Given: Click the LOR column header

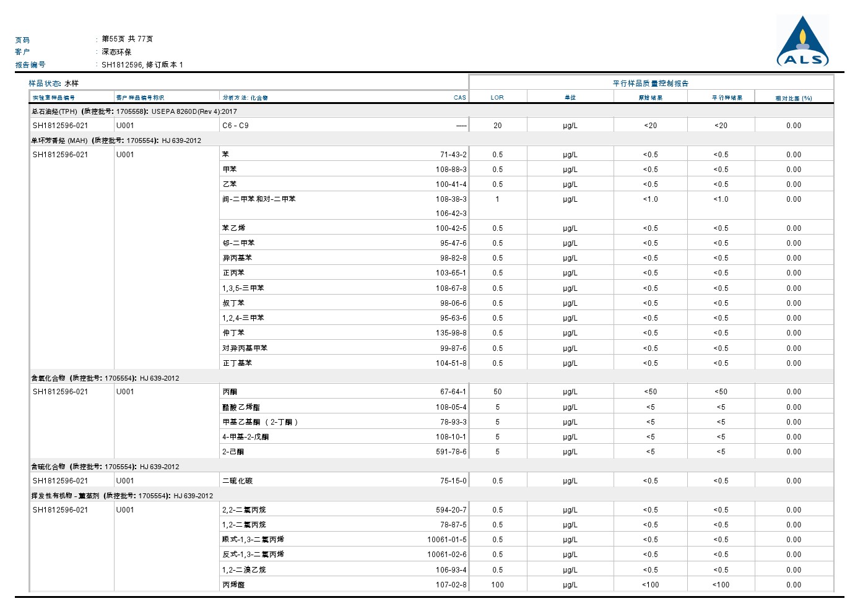Looking at the screenshot, I should (x=497, y=98).
